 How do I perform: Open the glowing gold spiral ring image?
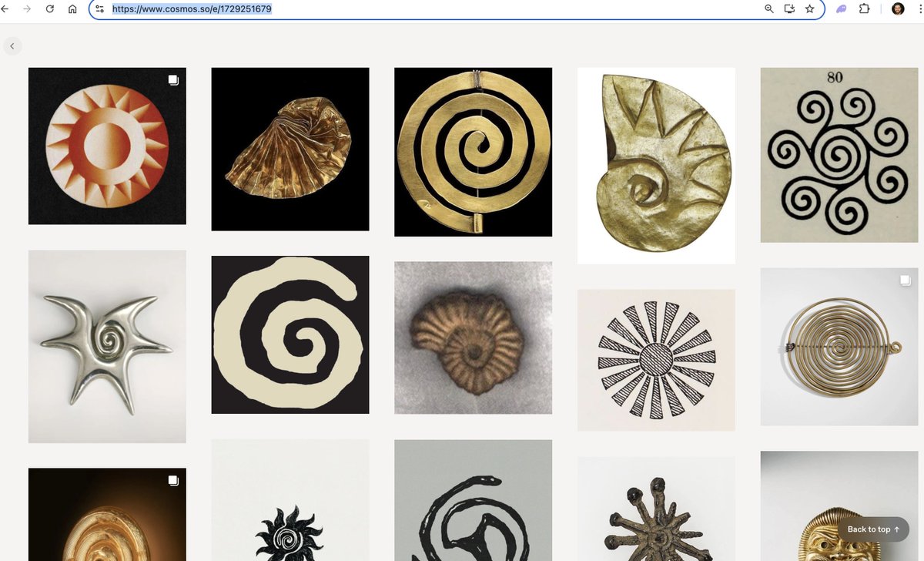tap(107, 514)
